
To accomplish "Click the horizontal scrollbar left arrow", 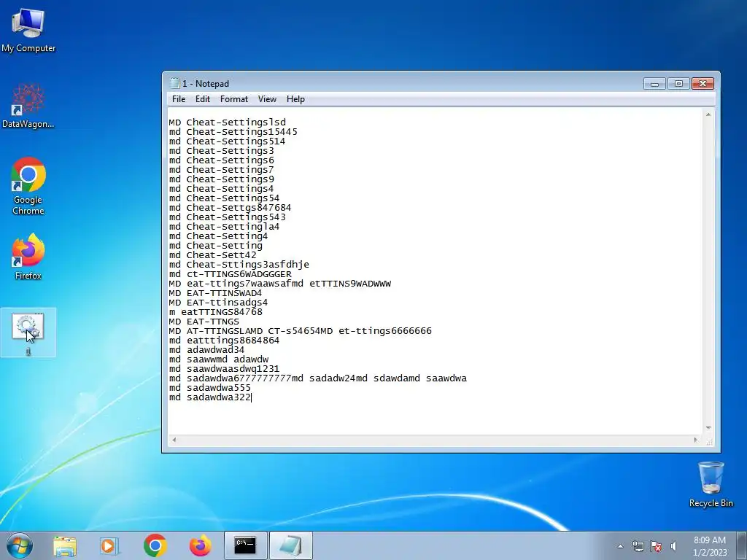I will (x=174, y=440).
